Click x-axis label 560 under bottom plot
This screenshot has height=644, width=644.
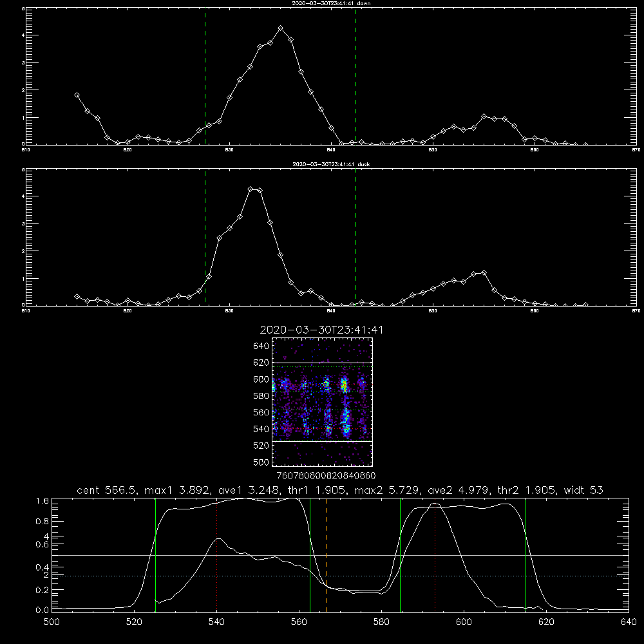pyautogui.click(x=299, y=622)
